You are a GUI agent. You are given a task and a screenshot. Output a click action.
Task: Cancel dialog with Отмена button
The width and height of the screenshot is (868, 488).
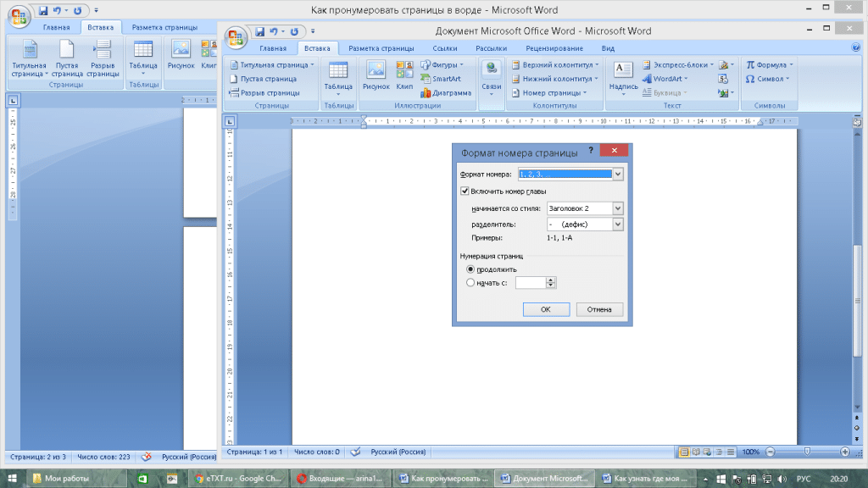click(x=599, y=309)
